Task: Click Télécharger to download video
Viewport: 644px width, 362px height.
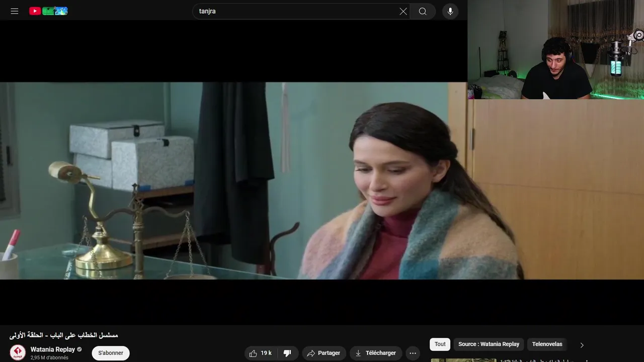Action: point(375,353)
